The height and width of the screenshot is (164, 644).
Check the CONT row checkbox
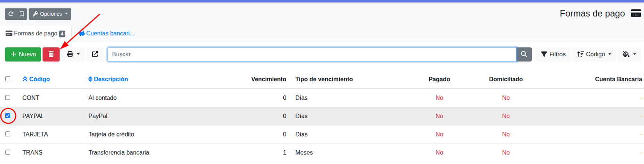pyautogui.click(x=8, y=97)
